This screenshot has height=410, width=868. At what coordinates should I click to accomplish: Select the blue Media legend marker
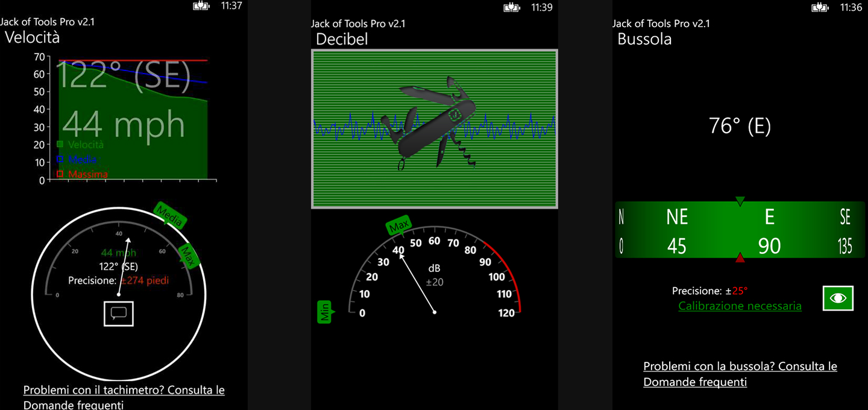tap(60, 159)
